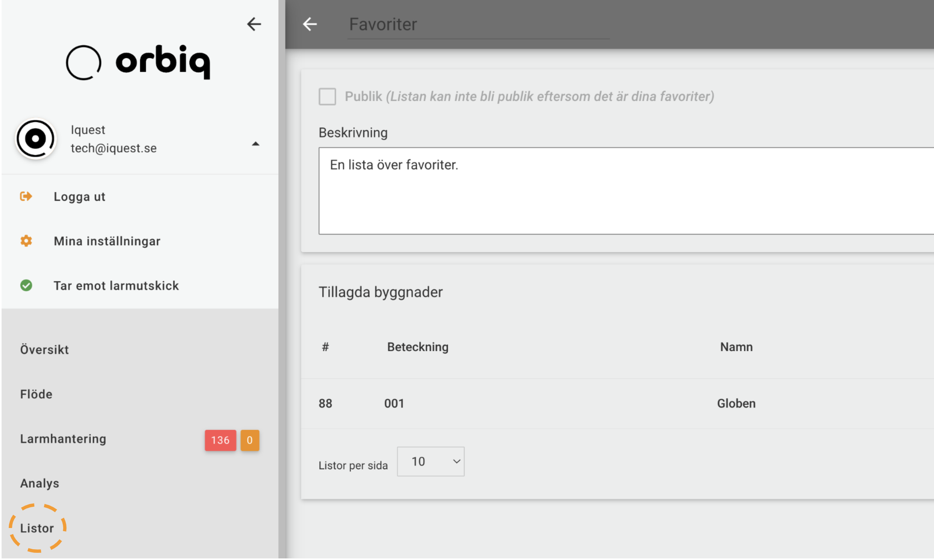
Task: Collapse the user account menu arrow
Action: (x=256, y=144)
